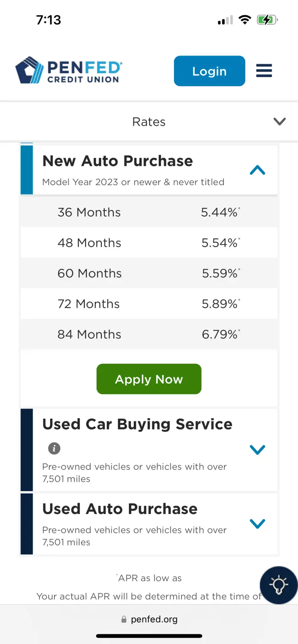Tap the penfed.org address bar
298x644 pixels.
click(154, 619)
